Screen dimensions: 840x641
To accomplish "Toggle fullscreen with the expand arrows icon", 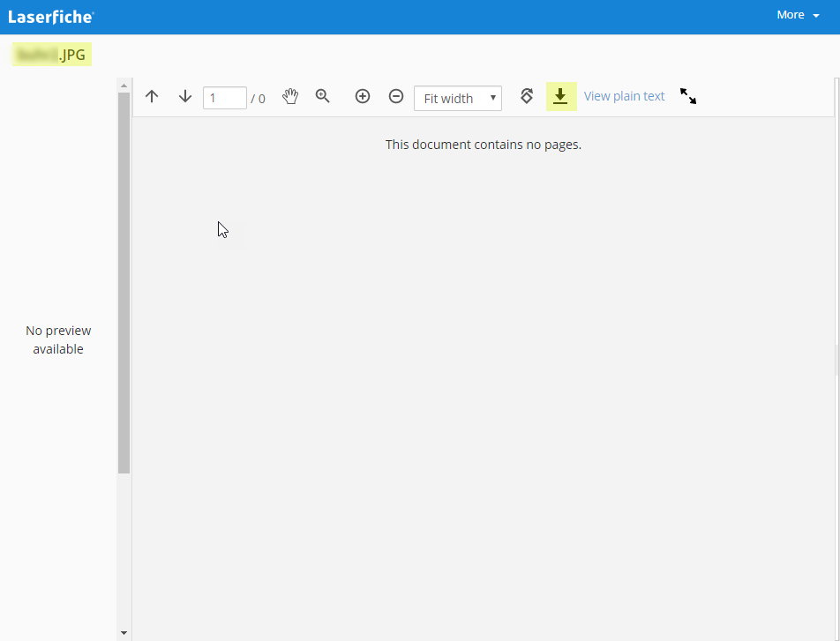I will pyautogui.click(x=688, y=96).
